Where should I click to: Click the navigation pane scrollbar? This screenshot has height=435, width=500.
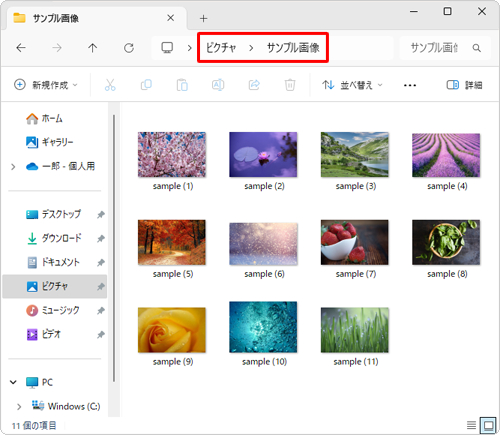coord(114,248)
